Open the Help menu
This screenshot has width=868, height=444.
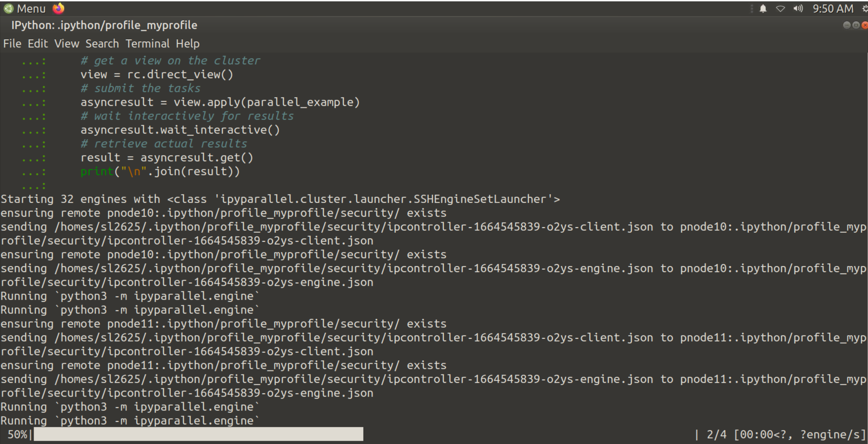188,44
